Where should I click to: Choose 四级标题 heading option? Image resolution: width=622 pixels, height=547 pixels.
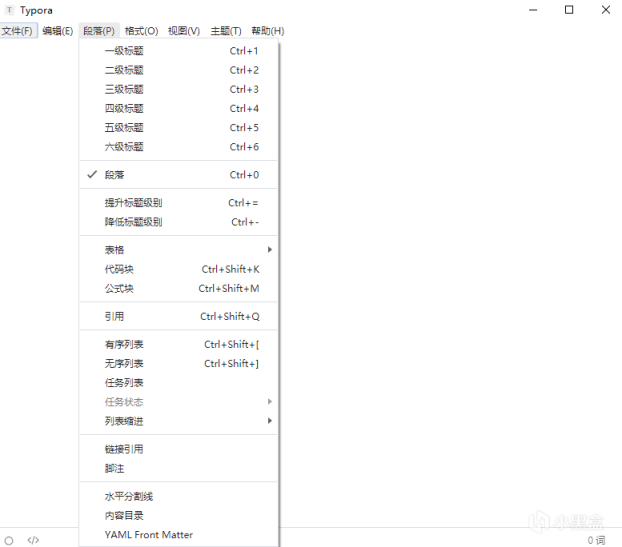(x=179, y=108)
